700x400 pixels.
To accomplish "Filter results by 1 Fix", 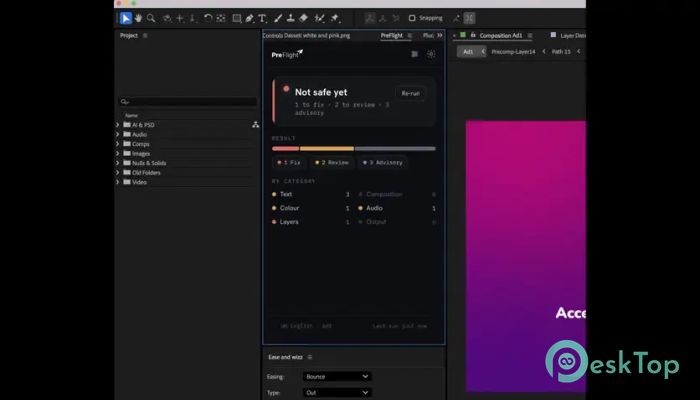I will (x=289, y=162).
